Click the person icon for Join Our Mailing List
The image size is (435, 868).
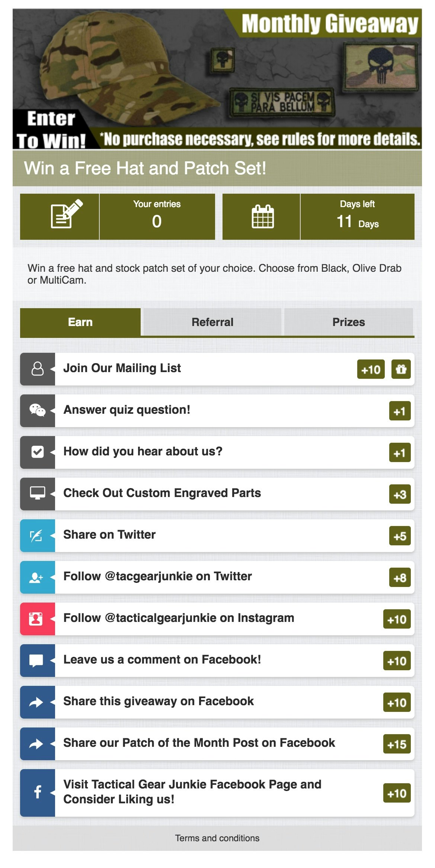[38, 369]
